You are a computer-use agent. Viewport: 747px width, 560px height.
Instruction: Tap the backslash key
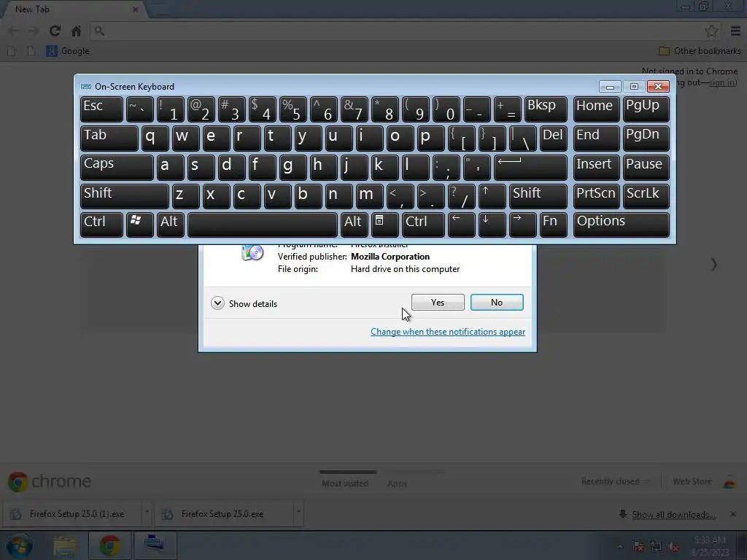(x=522, y=138)
